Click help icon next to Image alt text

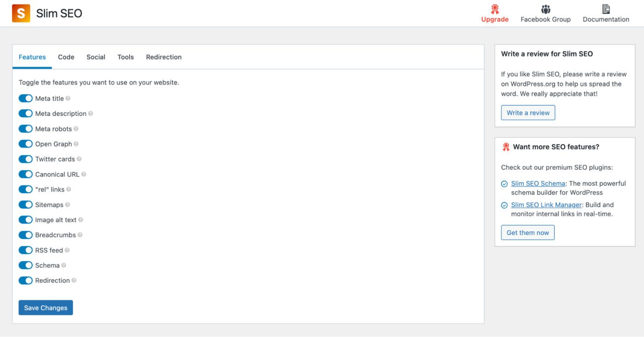tap(80, 220)
